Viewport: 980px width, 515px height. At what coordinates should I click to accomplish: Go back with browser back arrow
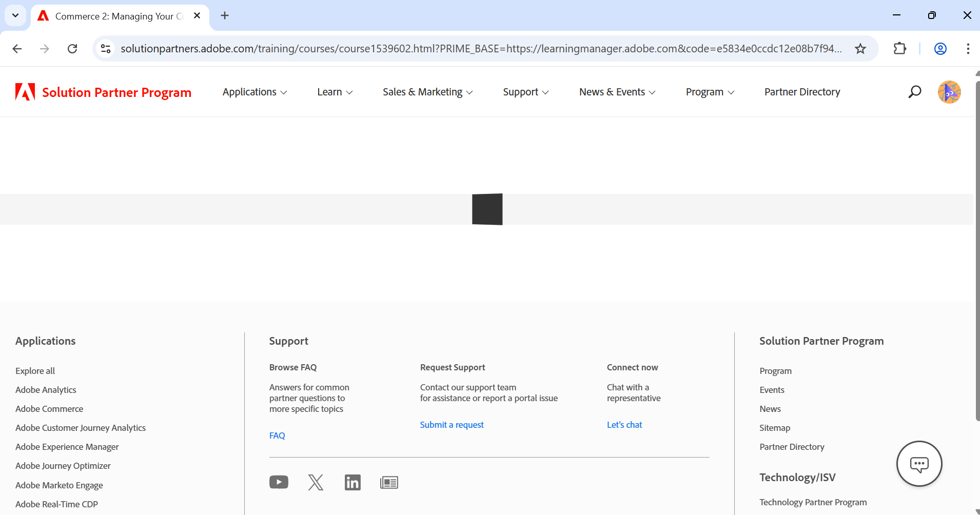click(17, 49)
